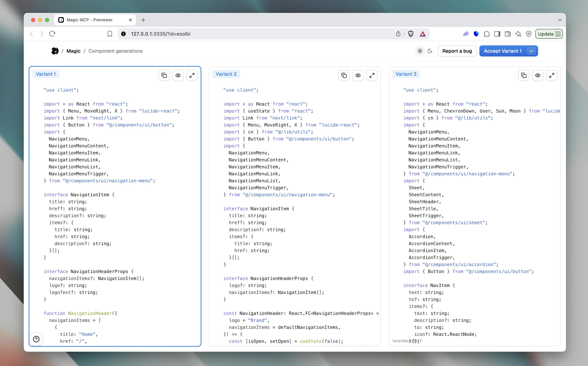Toggle preview mode for Variant 1
The image size is (588, 366).
[x=178, y=75]
